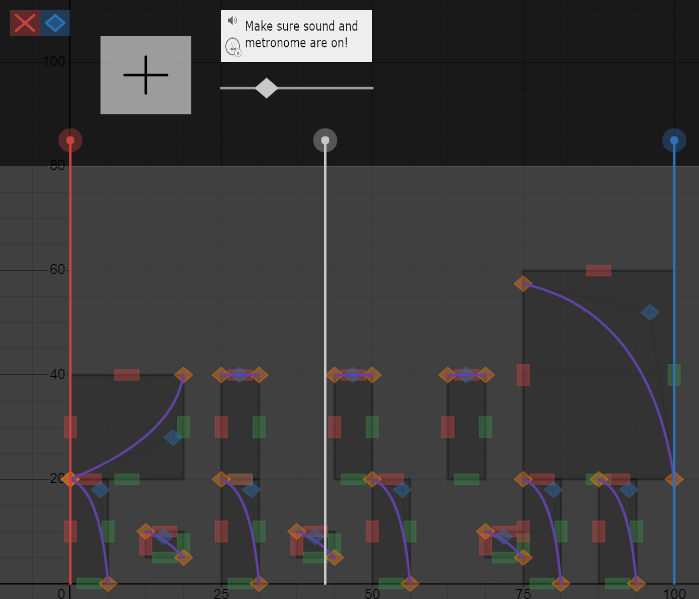Image resolution: width=699 pixels, height=599 pixels.
Task: Select the red start marker handle
Action: pyautogui.click(x=69, y=140)
